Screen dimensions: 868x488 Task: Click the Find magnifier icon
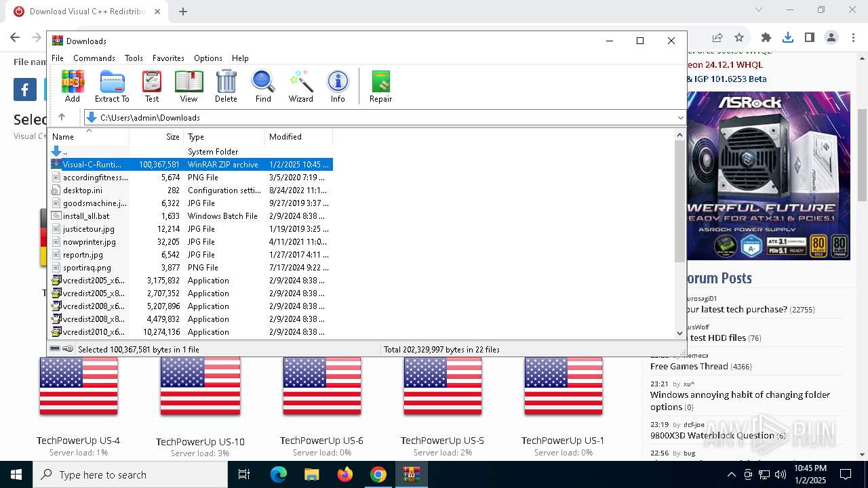pos(263,86)
